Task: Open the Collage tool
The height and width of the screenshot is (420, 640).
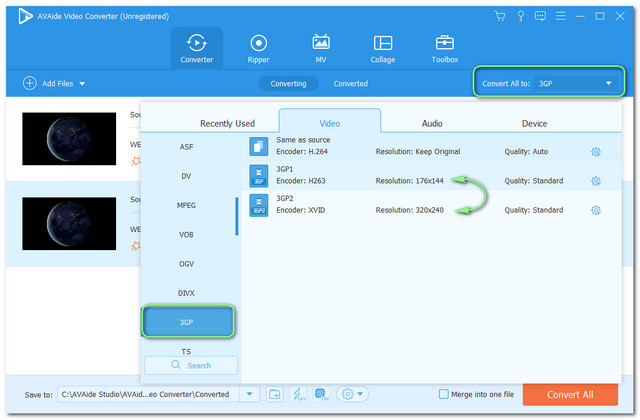Action: (x=383, y=48)
